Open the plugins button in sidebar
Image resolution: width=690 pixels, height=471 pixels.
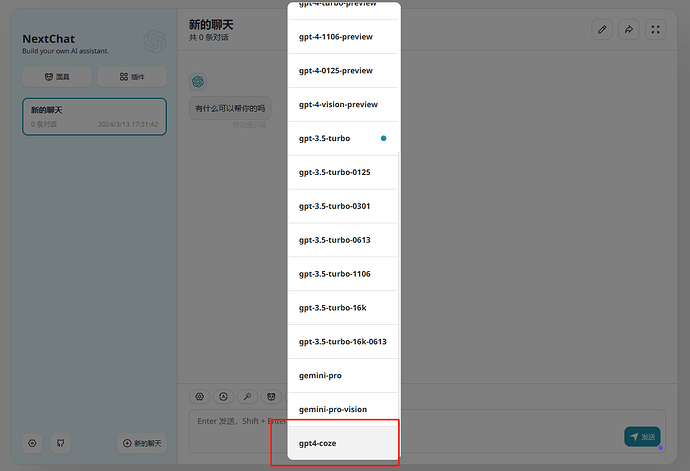(x=132, y=77)
